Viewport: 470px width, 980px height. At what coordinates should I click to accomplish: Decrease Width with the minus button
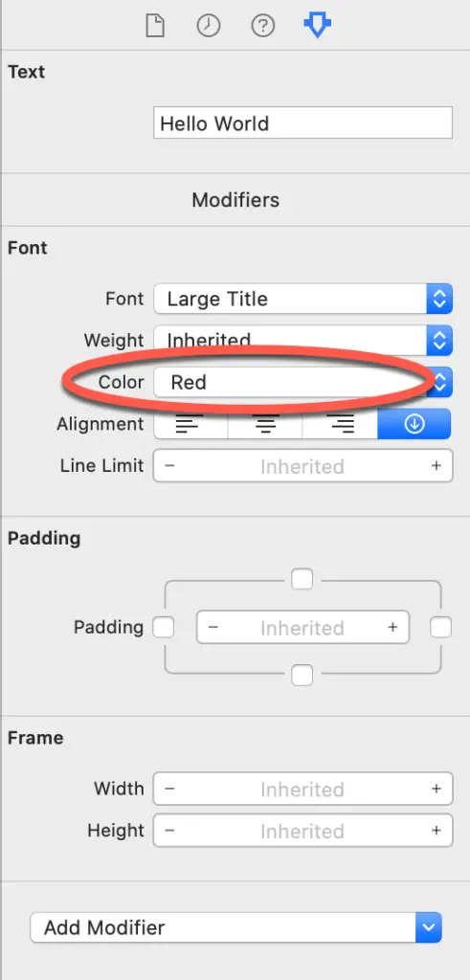click(170, 789)
